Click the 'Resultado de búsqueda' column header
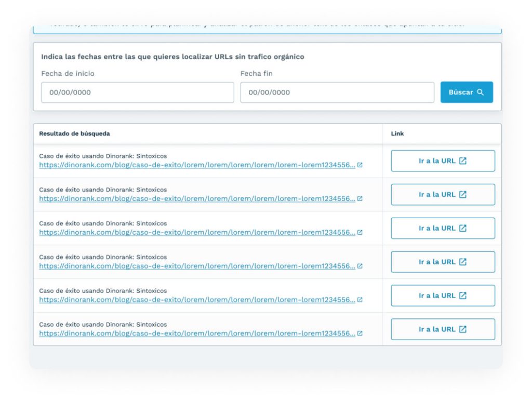This screenshot has width=532, height=402. [x=74, y=134]
